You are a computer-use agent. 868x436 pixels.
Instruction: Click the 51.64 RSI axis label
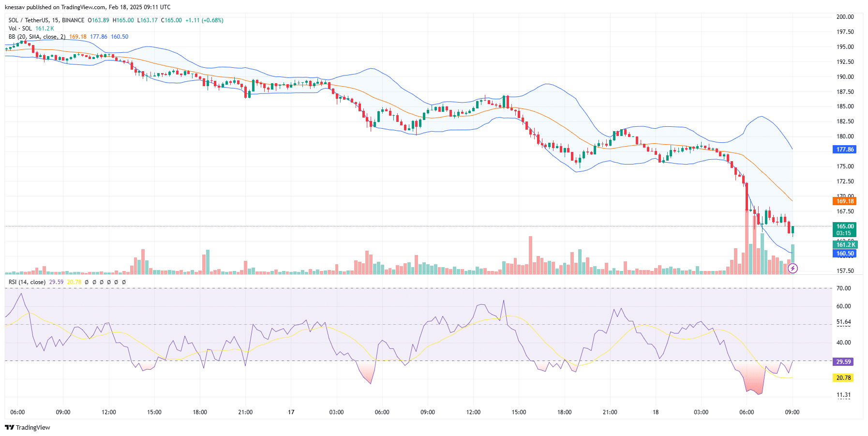tap(843, 322)
